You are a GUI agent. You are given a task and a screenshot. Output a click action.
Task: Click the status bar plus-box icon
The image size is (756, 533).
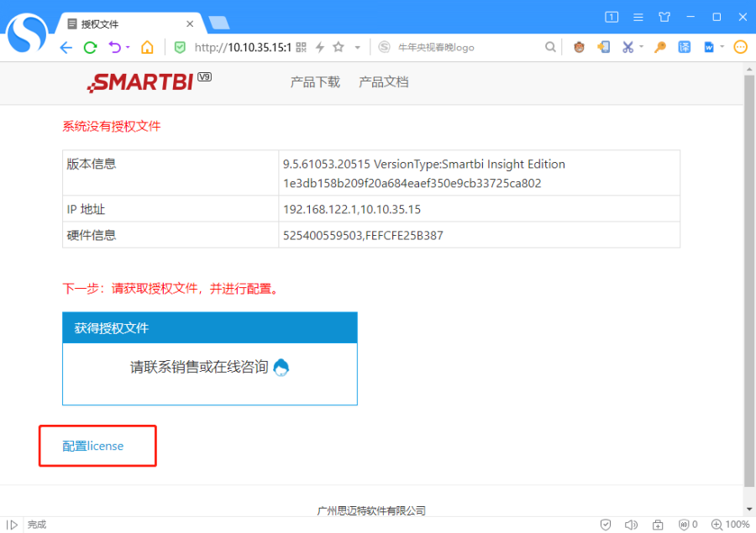[x=658, y=525]
